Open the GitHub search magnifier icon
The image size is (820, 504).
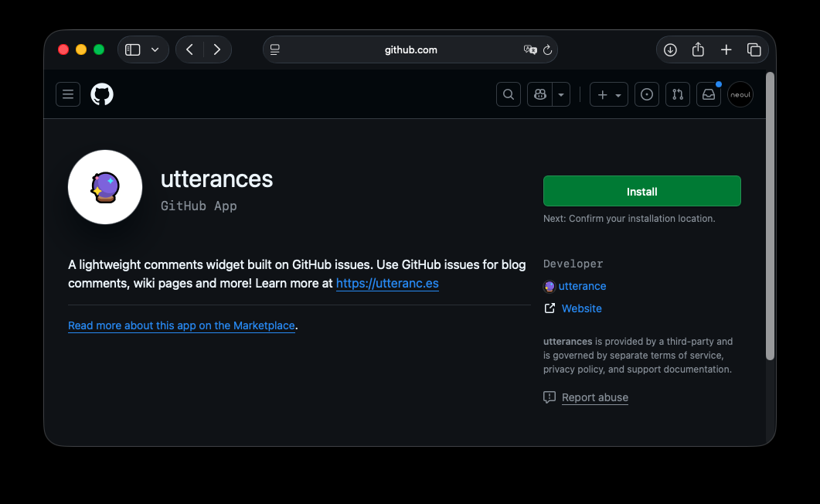click(x=509, y=94)
